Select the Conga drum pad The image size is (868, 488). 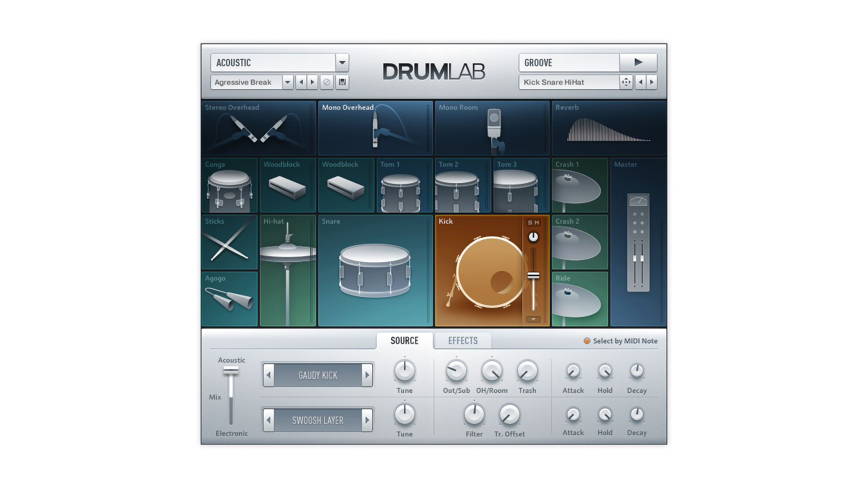(x=229, y=186)
